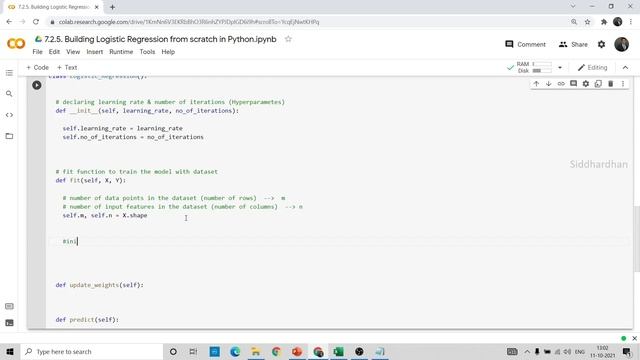Image resolution: width=640 pixels, height=360 pixels.
Task: Open Google account avatar in Colab
Action: (x=622, y=44)
